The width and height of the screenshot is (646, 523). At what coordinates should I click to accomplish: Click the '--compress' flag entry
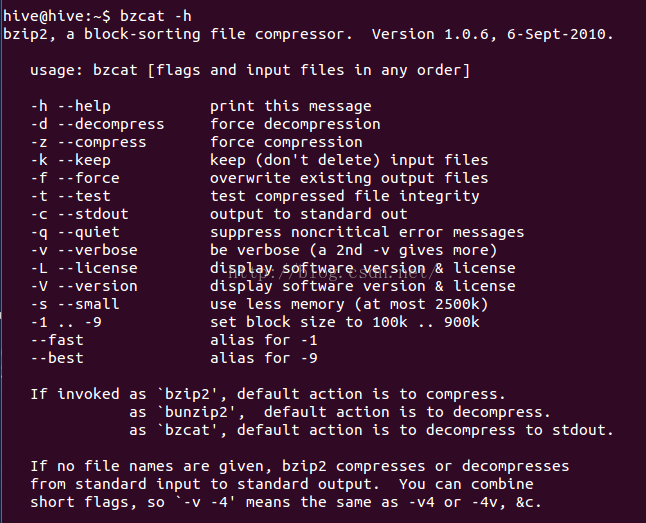(x=102, y=142)
